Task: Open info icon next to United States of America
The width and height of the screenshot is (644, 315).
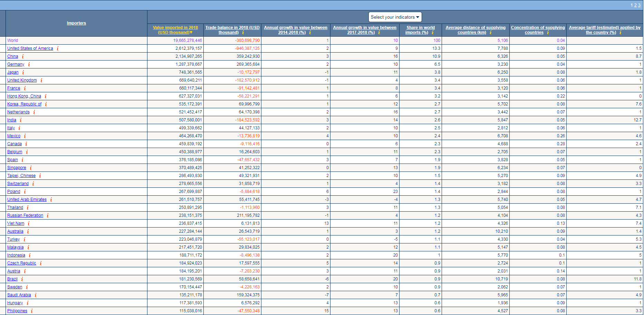Action: tap(58, 48)
